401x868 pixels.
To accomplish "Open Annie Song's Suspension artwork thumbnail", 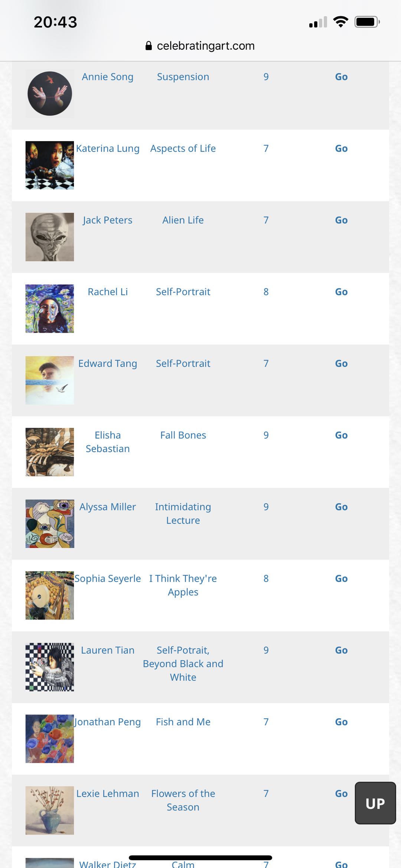I will [x=50, y=94].
